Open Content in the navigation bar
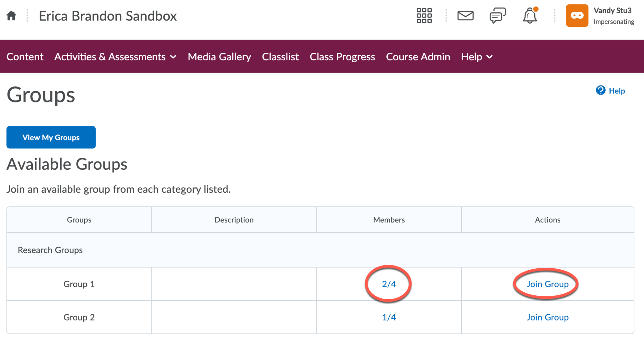The width and height of the screenshot is (644, 341). point(25,57)
